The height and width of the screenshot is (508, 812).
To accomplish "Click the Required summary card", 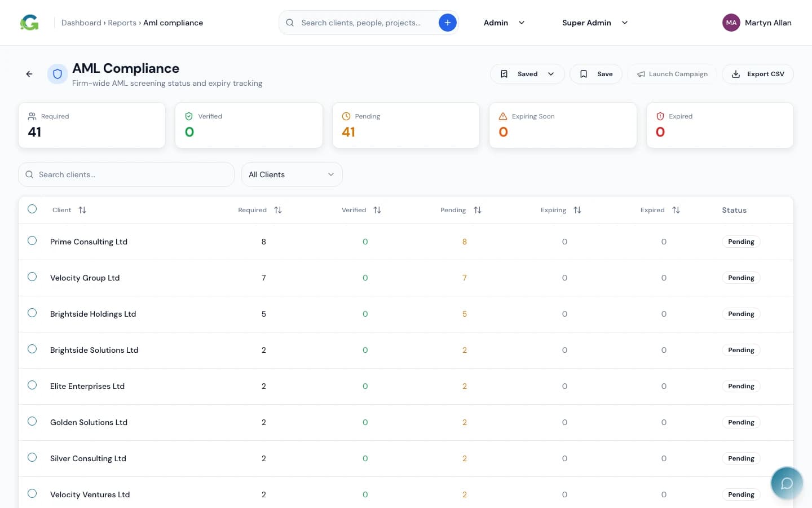I will [92, 125].
